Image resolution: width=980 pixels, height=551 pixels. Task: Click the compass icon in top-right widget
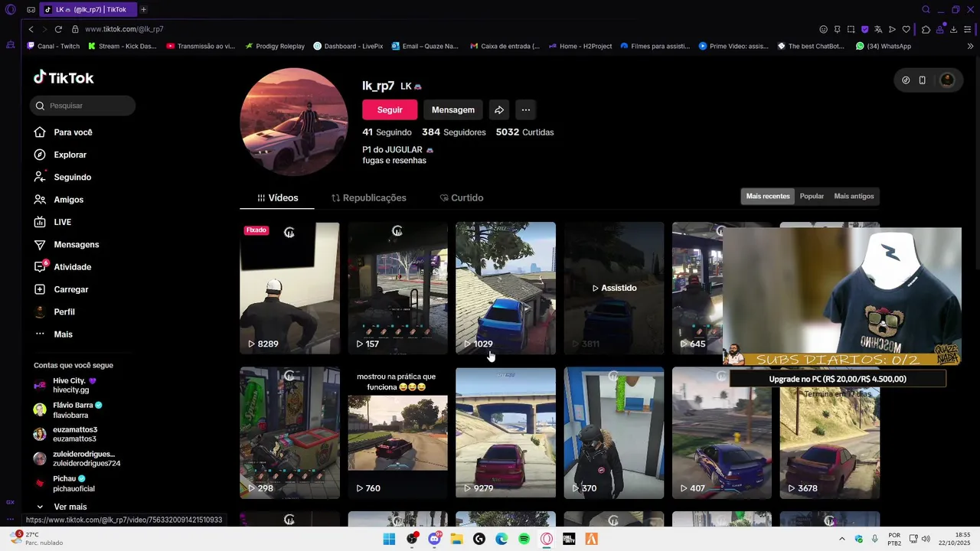[906, 80]
